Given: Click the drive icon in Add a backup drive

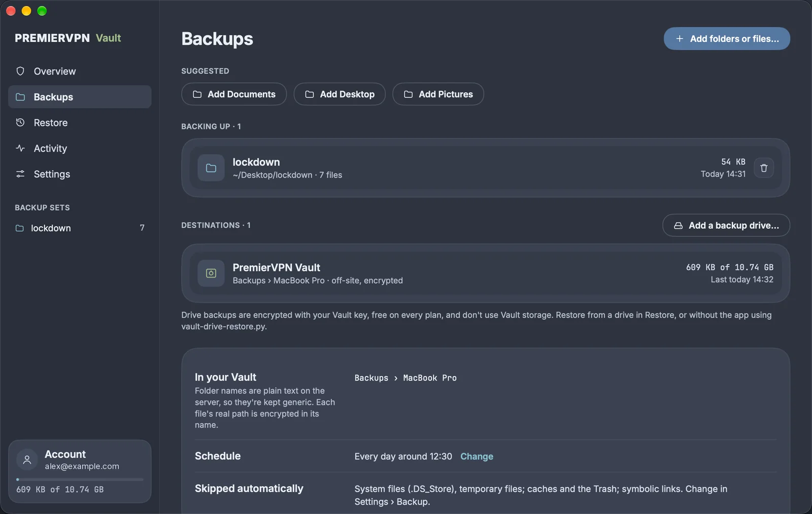Looking at the screenshot, I should point(678,226).
